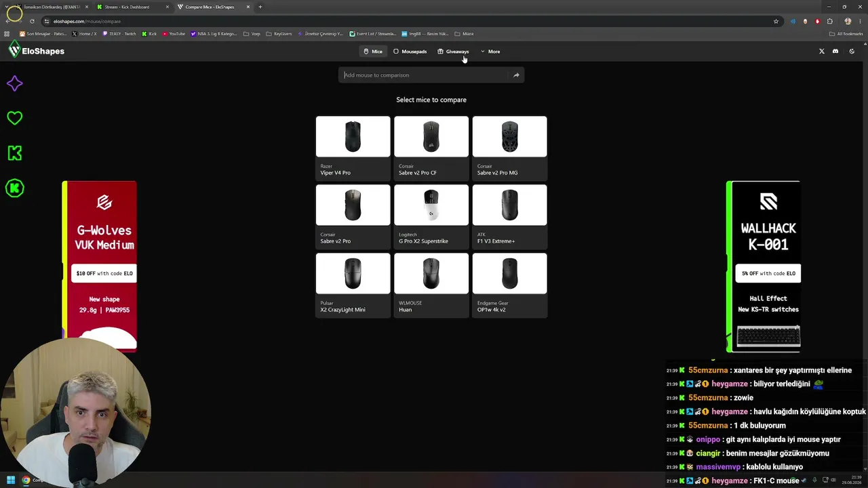Open the Mice section
The image size is (868, 488).
pos(373,52)
